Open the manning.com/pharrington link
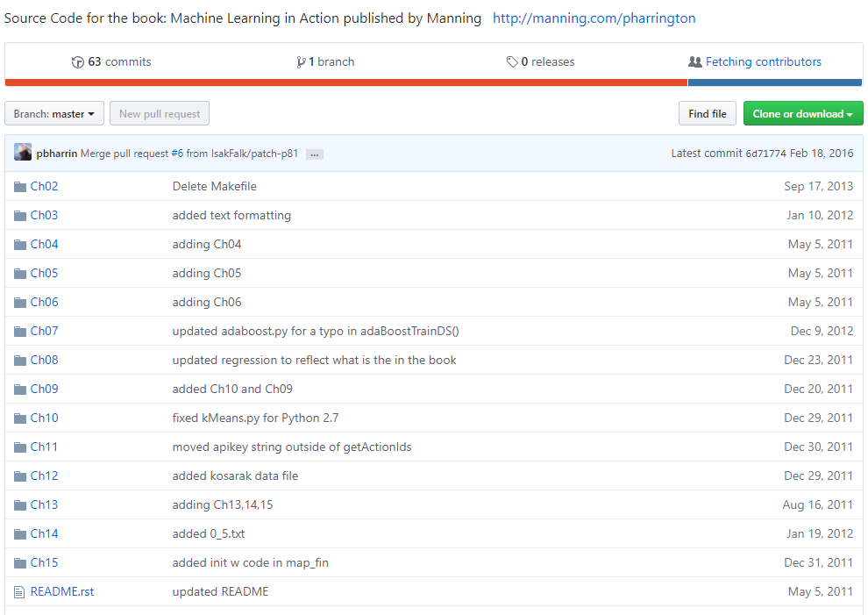The image size is (868, 615). 594,18
